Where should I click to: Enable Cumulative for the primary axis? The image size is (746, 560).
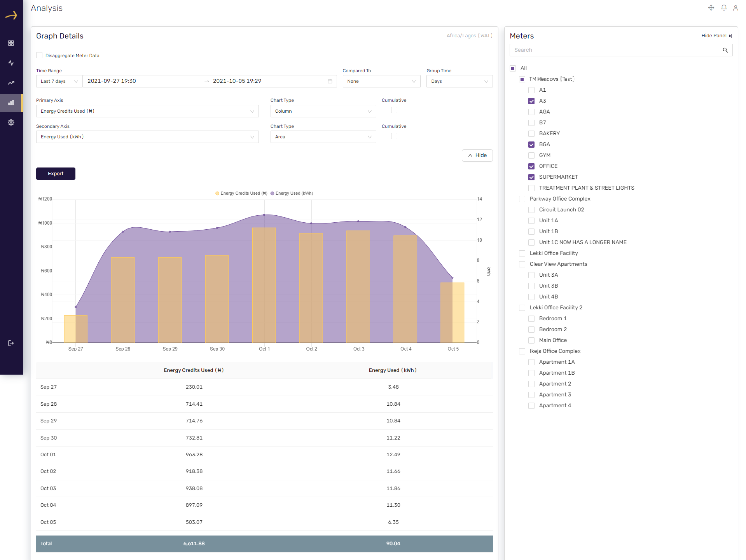tap(394, 110)
